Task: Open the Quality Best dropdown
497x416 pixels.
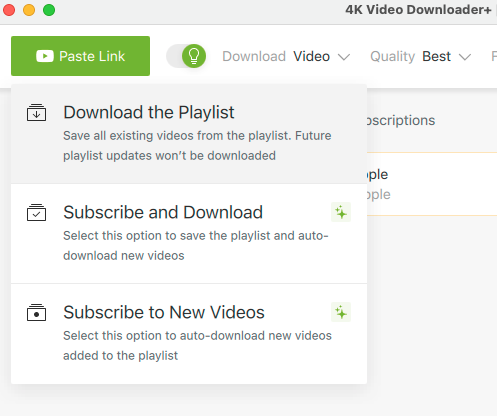Action: (421, 56)
